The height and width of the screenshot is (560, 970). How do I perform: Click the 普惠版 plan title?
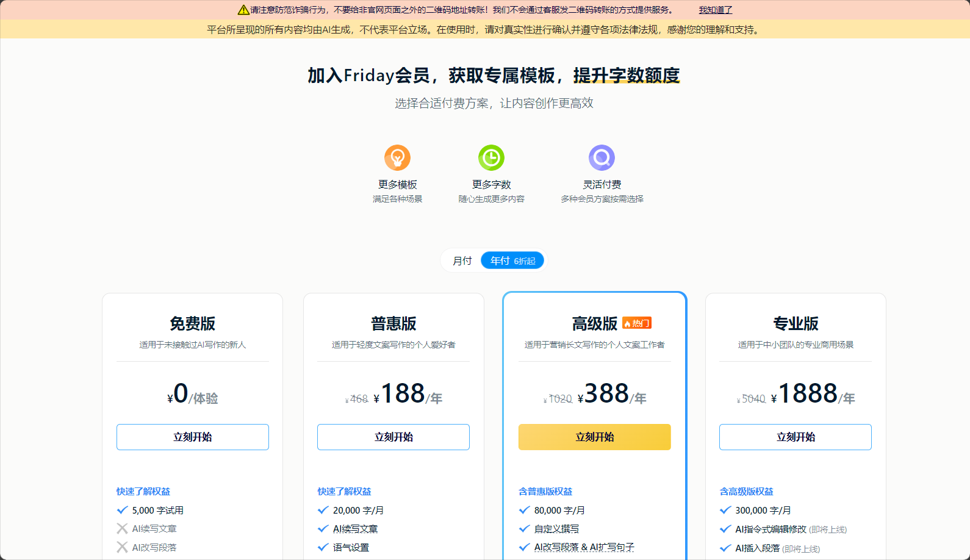click(393, 323)
